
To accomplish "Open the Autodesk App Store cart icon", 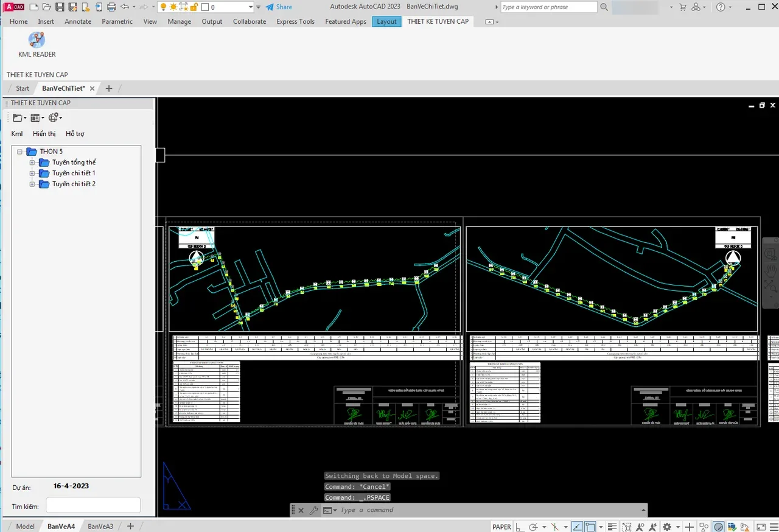I will tap(682, 7).
